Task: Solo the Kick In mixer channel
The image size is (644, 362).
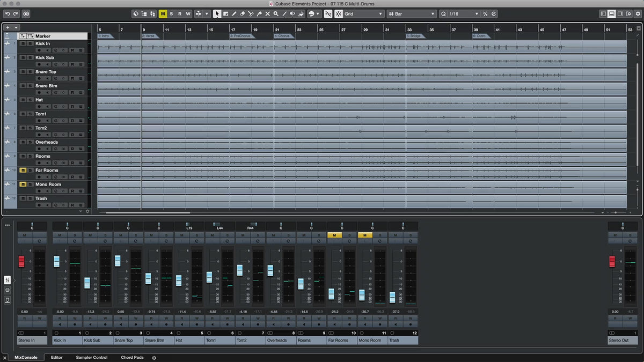Action: (x=75, y=235)
